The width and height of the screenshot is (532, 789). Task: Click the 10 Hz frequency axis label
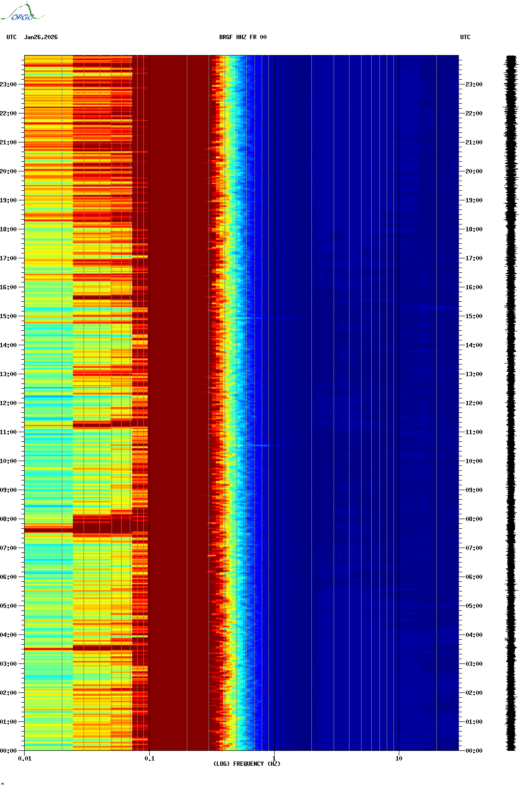[x=399, y=759]
